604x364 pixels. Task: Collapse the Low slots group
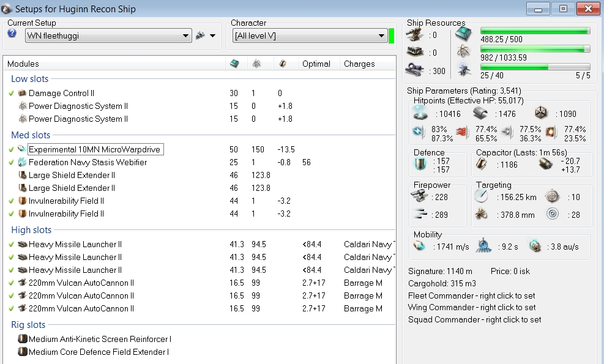click(29, 79)
